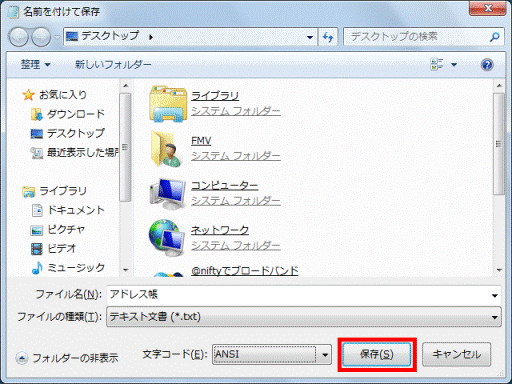Click the refresh button next to address bar
Viewport: 512px width, 384px height.
coord(328,37)
